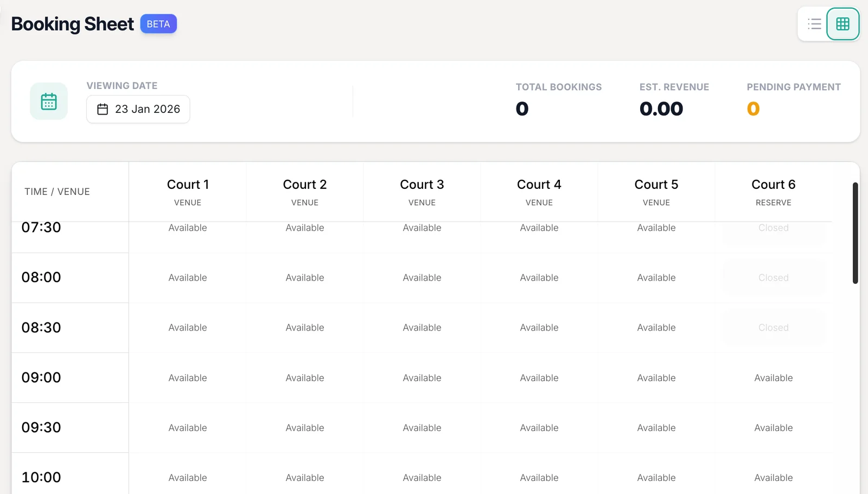Book Court 4 at 08:30
Viewport: 868px width, 494px height.
tap(539, 328)
